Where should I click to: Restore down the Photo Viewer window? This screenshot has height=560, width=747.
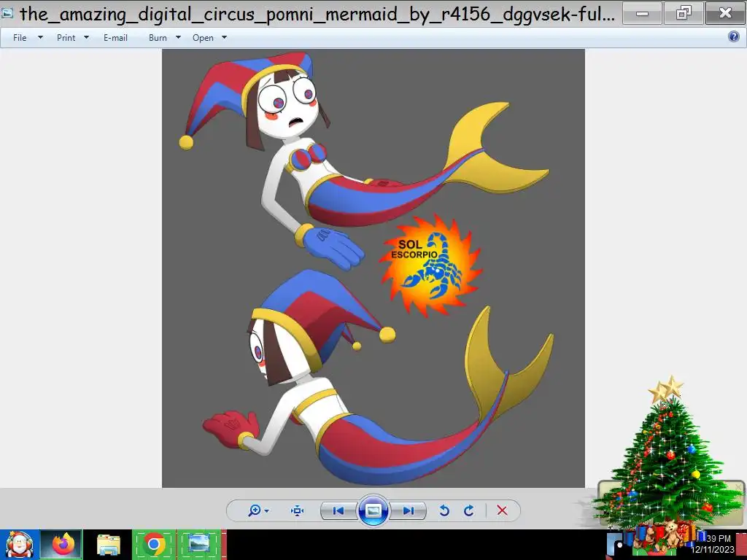pyautogui.click(x=684, y=13)
